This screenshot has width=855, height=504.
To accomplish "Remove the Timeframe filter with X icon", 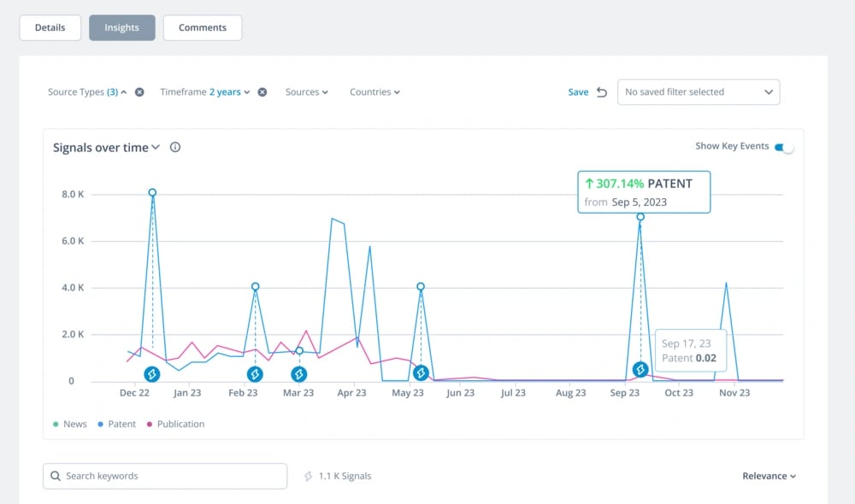I will pos(262,92).
